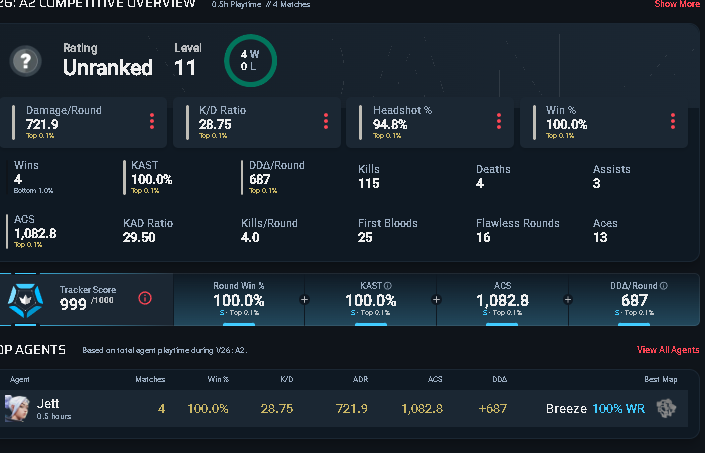Image resolution: width=705 pixels, height=453 pixels.
Task: Click the Show More link
Action: [x=677, y=4]
